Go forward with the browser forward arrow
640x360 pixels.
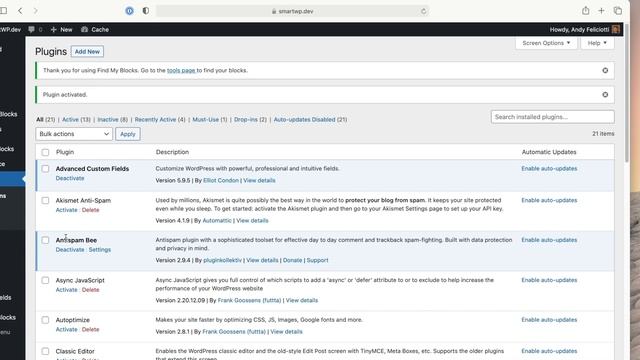36,11
